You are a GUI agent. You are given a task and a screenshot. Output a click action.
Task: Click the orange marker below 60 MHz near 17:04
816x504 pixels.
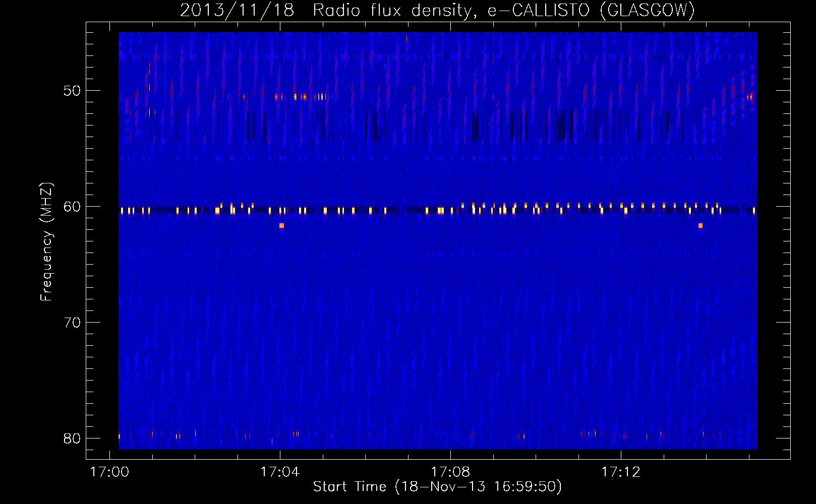tap(281, 226)
